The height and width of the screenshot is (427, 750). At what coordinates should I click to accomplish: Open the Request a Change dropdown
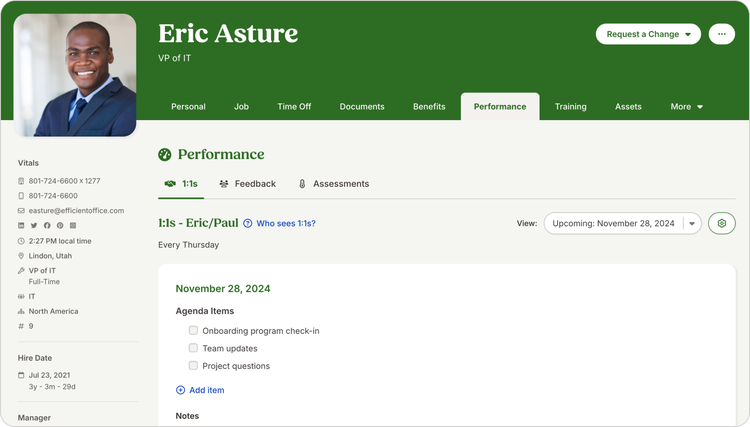tap(648, 34)
